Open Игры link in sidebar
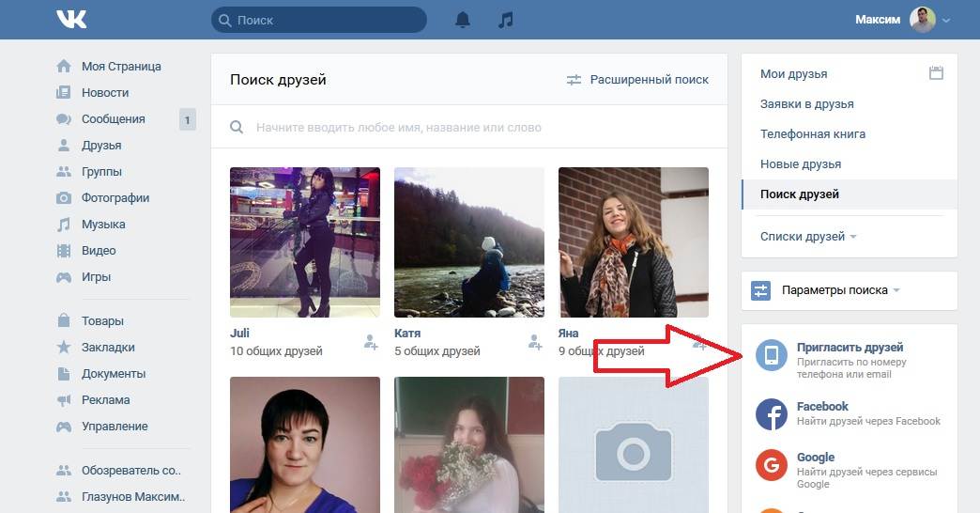The width and height of the screenshot is (980, 513). (96, 276)
